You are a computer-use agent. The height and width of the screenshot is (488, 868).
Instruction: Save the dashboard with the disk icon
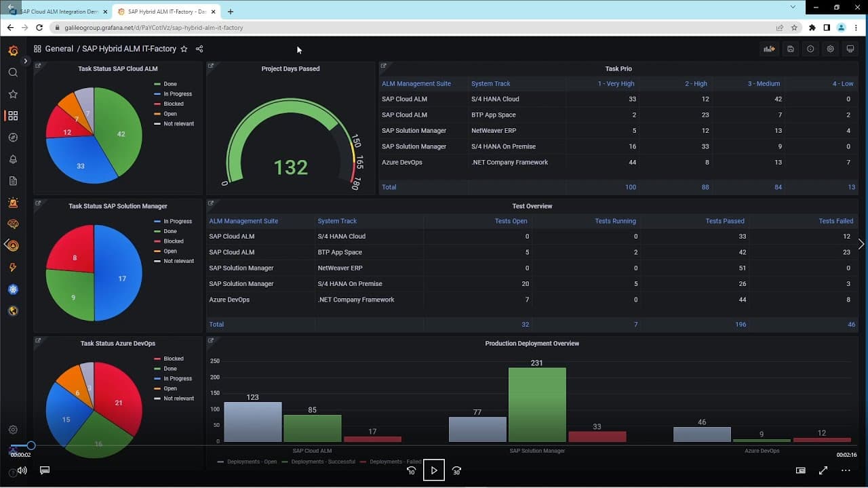[791, 49]
